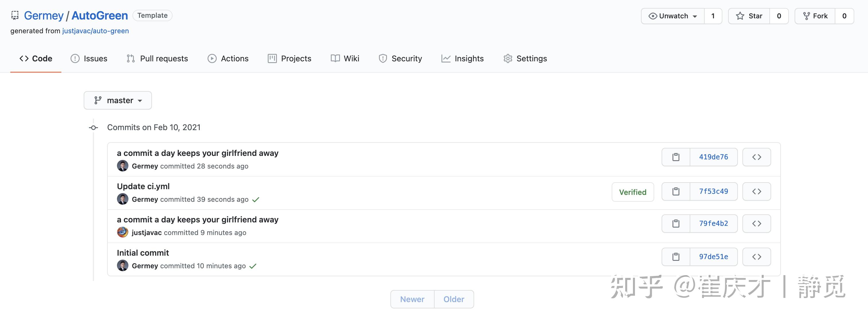Copy SHA of the Initial commit
868x321 pixels.
pyautogui.click(x=675, y=256)
